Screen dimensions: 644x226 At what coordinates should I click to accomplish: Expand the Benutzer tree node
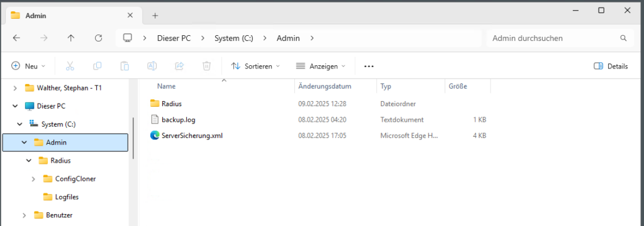point(25,215)
